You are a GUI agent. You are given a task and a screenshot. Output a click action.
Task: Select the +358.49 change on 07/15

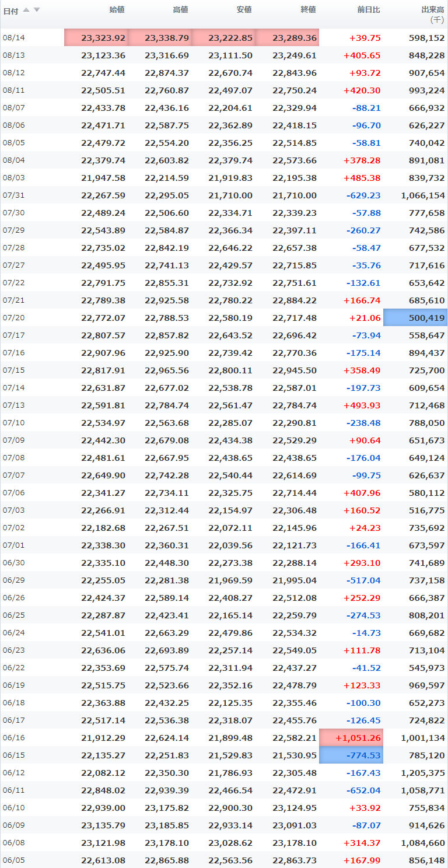(362, 370)
